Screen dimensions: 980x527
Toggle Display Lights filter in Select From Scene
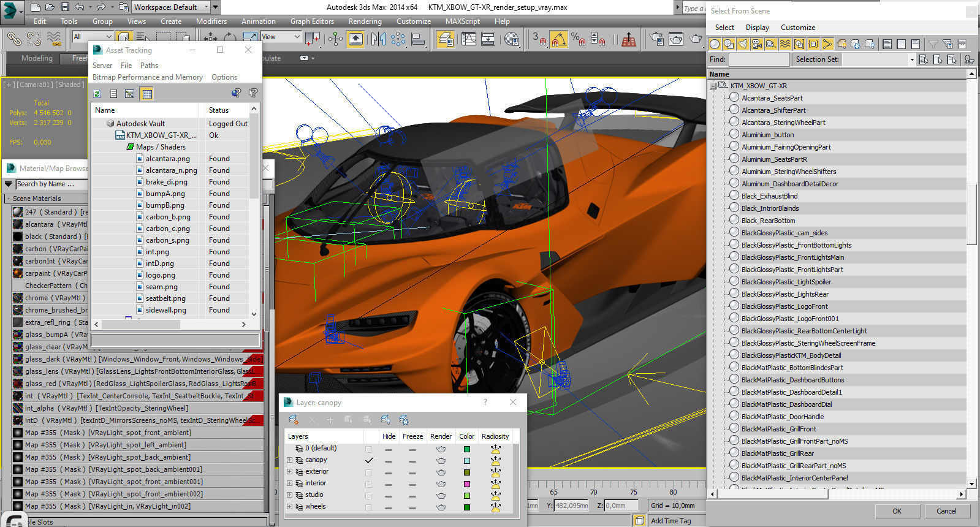(743, 44)
